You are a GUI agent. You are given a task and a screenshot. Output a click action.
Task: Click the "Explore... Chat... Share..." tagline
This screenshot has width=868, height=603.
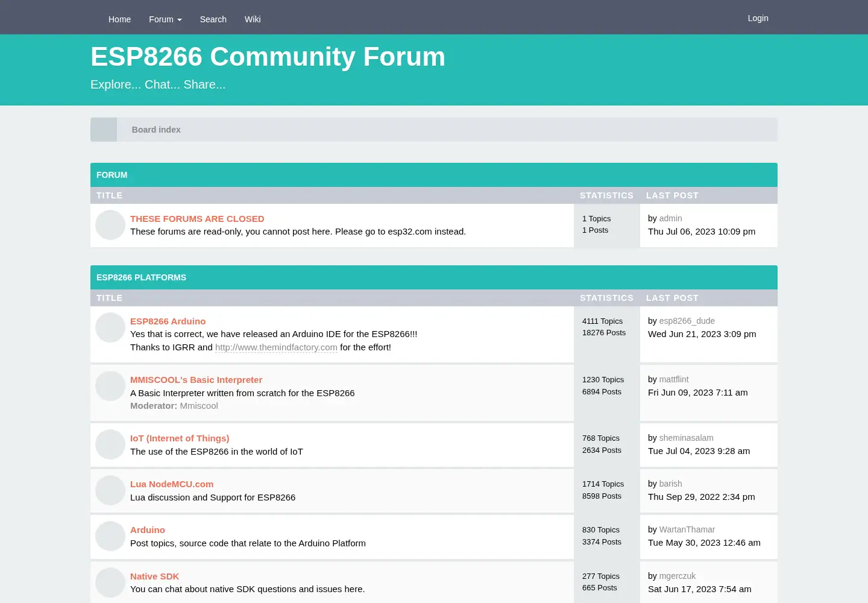158,84
